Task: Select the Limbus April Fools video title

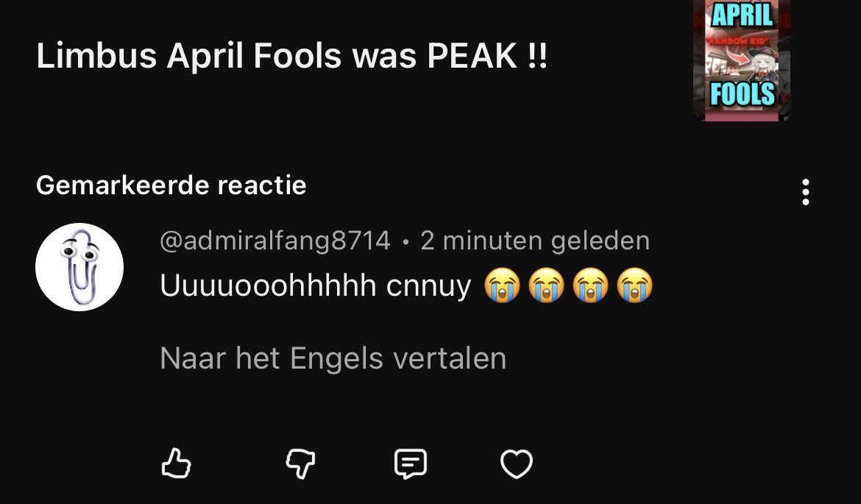Action: (291, 55)
